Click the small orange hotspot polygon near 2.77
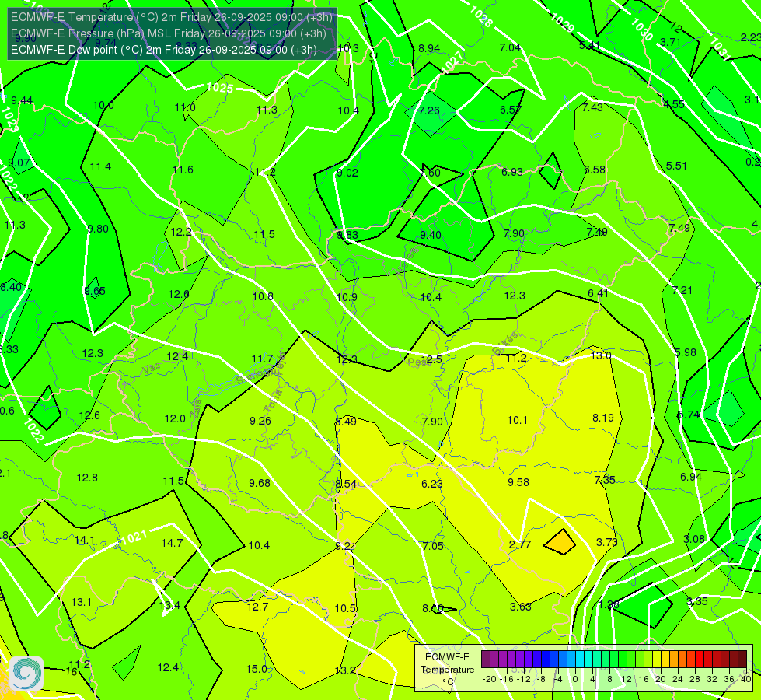 (x=560, y=542)
